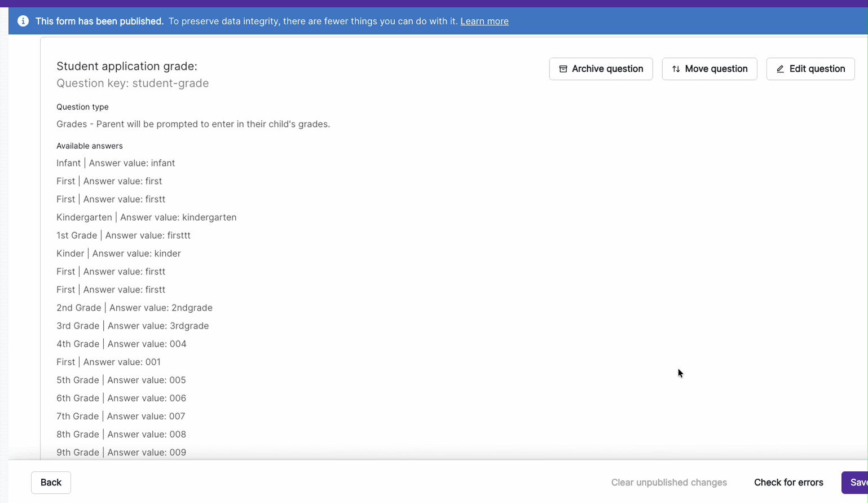Click the '4th Grade | Answer value: 004' row

click(x=121, y=344)
